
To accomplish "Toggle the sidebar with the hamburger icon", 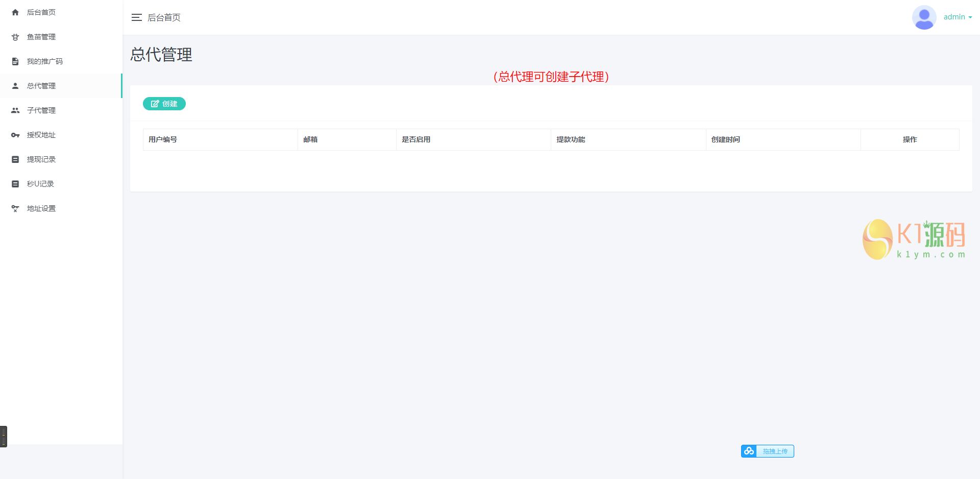I will coord(136,17).
